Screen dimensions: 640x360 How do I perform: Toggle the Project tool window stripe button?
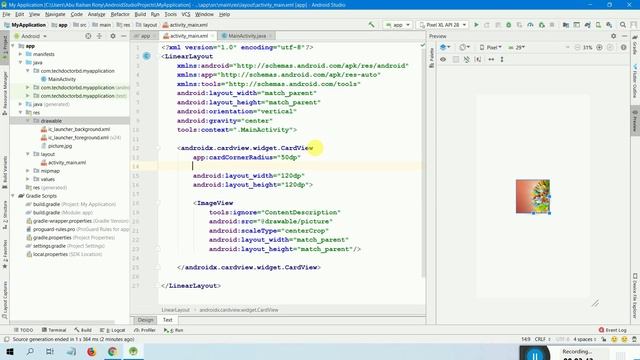point(4,48)
